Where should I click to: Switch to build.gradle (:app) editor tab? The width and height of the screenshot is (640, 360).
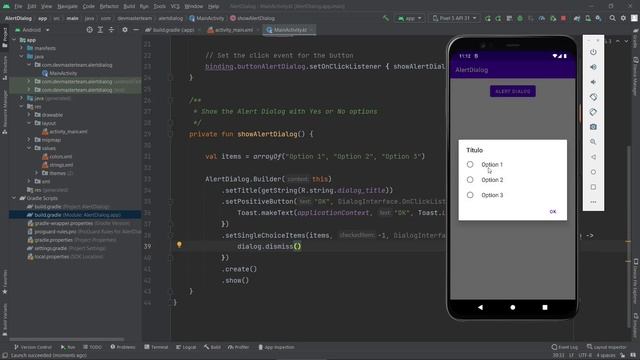pos(173,30)
